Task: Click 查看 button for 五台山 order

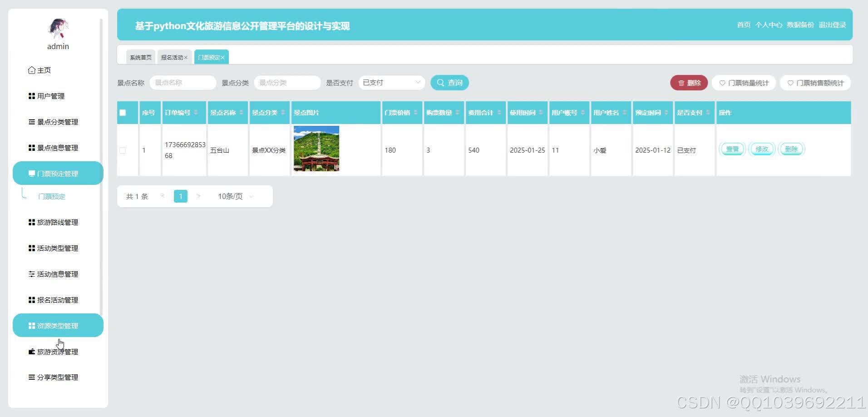Action: point(732,149)
